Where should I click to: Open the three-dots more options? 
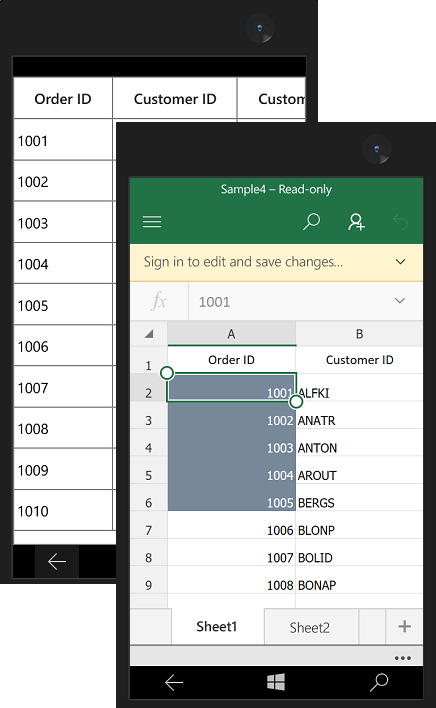403,658
